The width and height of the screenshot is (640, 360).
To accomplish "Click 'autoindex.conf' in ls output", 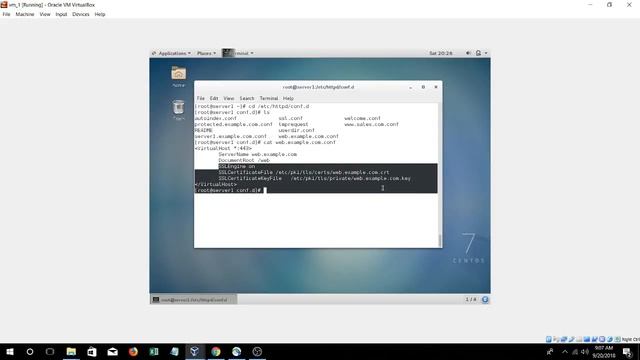I will pyautogui.click(x=216, y=118).
